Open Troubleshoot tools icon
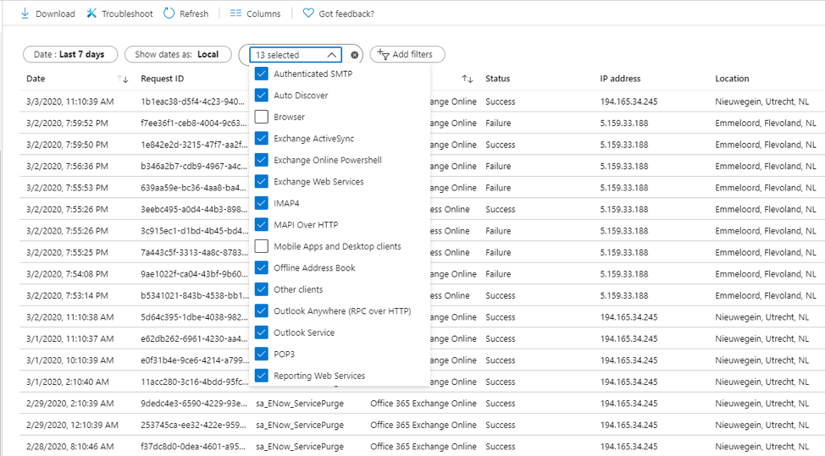825x456 pixels. click(x=92, y=13)
